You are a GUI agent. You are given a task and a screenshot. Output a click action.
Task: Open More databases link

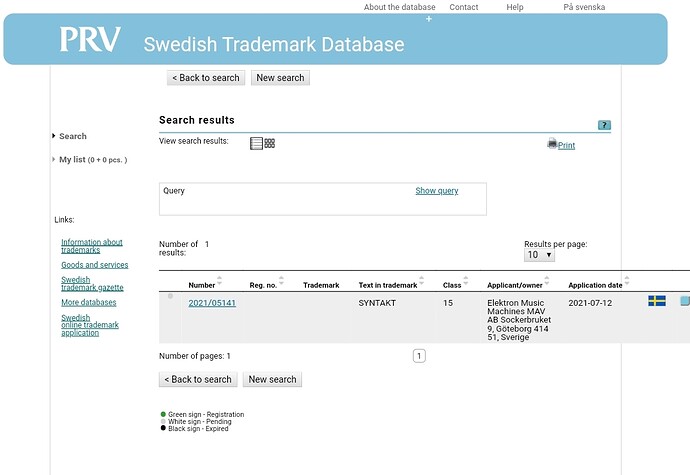coord(88,302)
